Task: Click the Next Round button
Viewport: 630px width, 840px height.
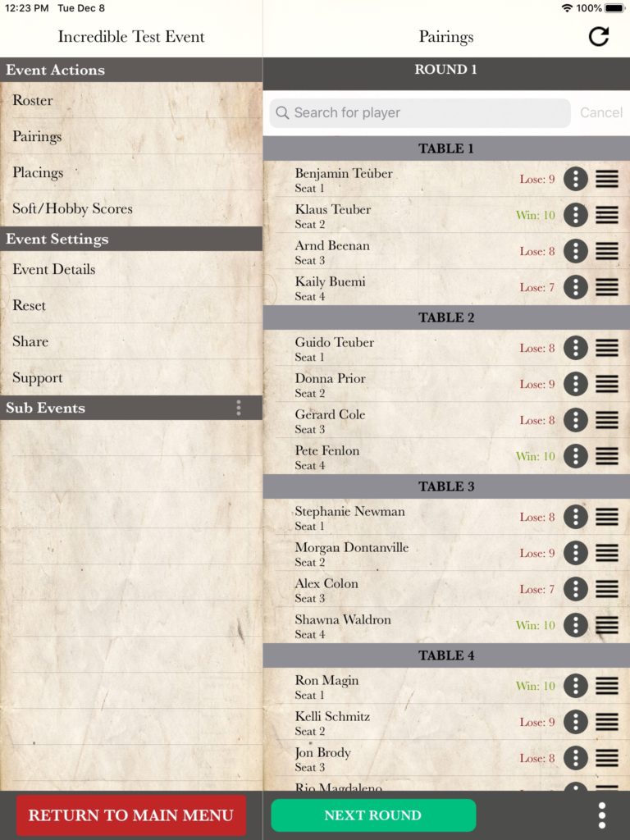Action: [373, 815]
